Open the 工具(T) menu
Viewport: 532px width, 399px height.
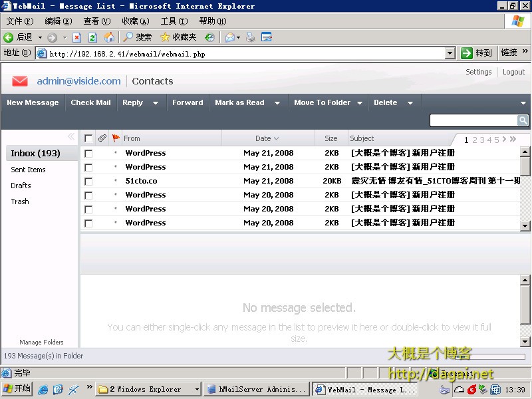174,21
